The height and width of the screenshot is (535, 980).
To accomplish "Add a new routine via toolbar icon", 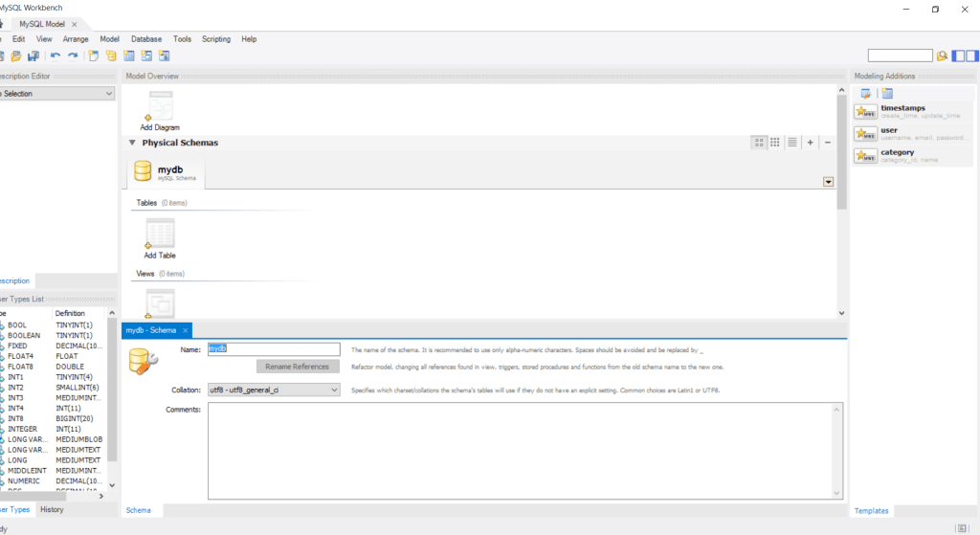I will (165, 56).
